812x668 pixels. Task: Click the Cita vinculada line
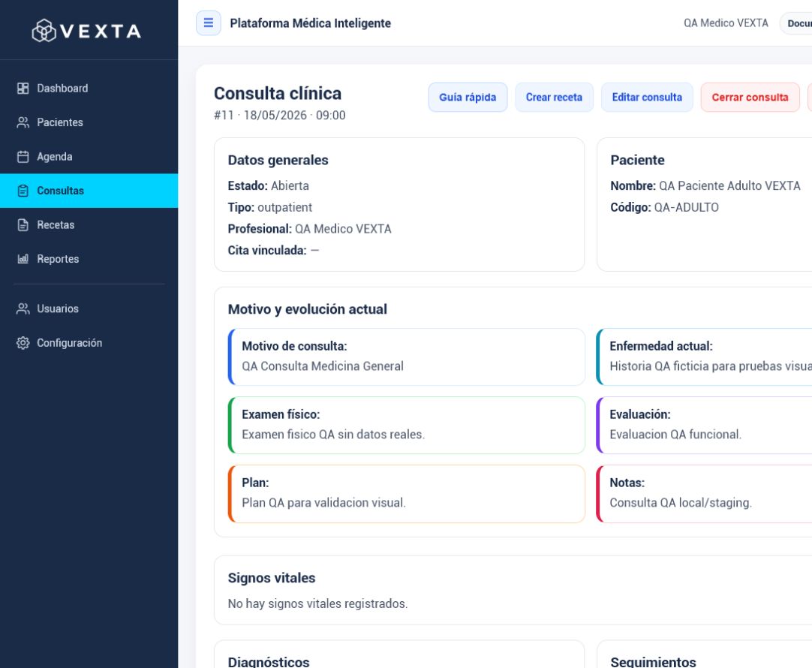pos(273,251)
